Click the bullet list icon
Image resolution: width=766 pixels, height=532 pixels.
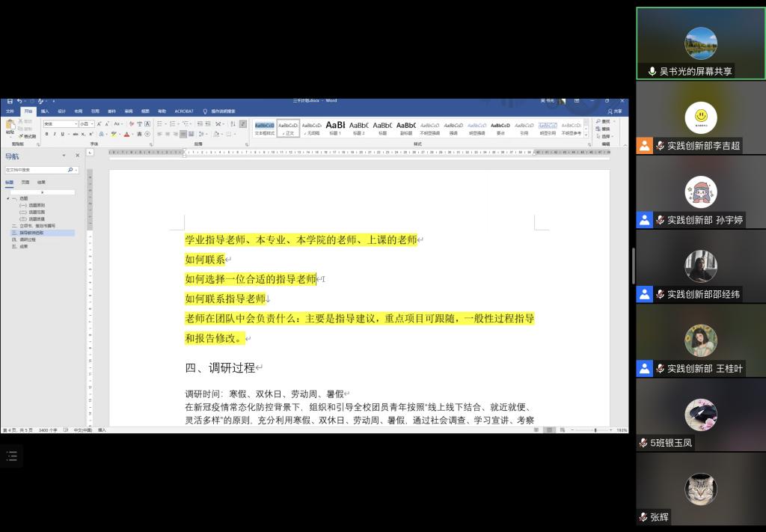(x=160, y=123)
